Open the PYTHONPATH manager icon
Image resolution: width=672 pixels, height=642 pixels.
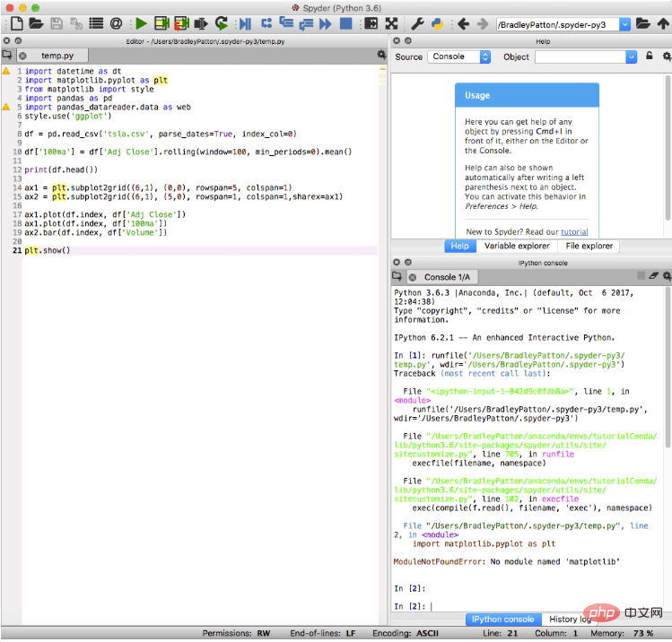[437, 23]
